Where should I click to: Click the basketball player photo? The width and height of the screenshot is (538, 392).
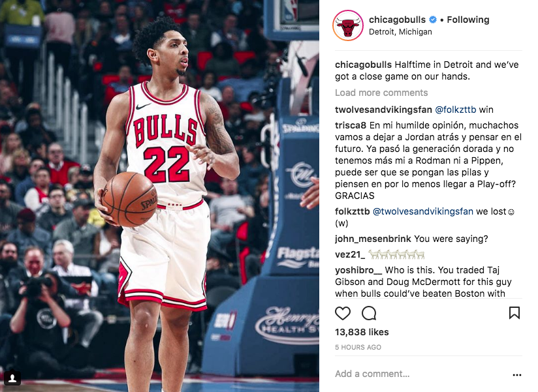pyautogui.click(x=159, y=196)
